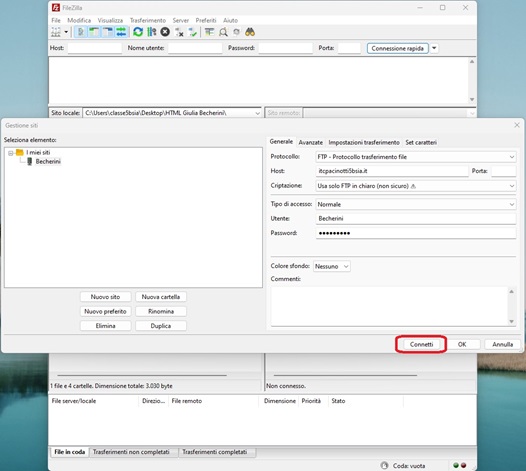Click the Nome utente quick connect field

(195, 48)
